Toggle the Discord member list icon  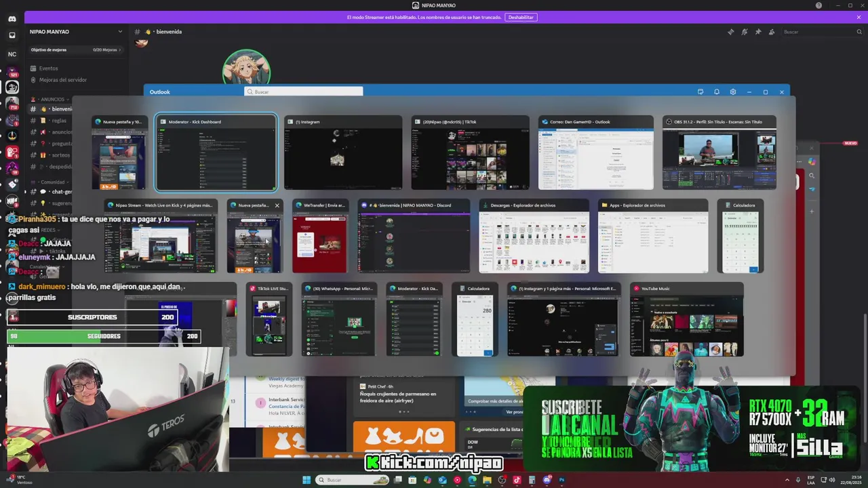click(x=771, y=32)
